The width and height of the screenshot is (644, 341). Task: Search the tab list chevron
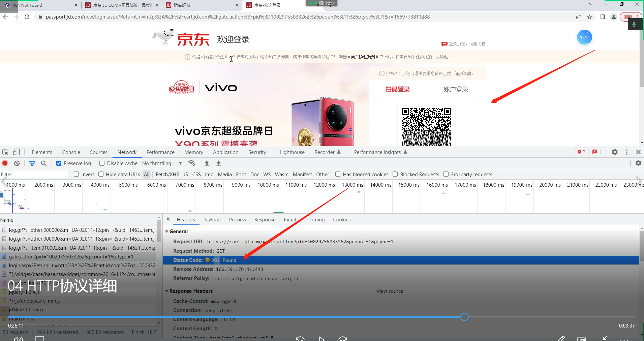click(590, 4)
